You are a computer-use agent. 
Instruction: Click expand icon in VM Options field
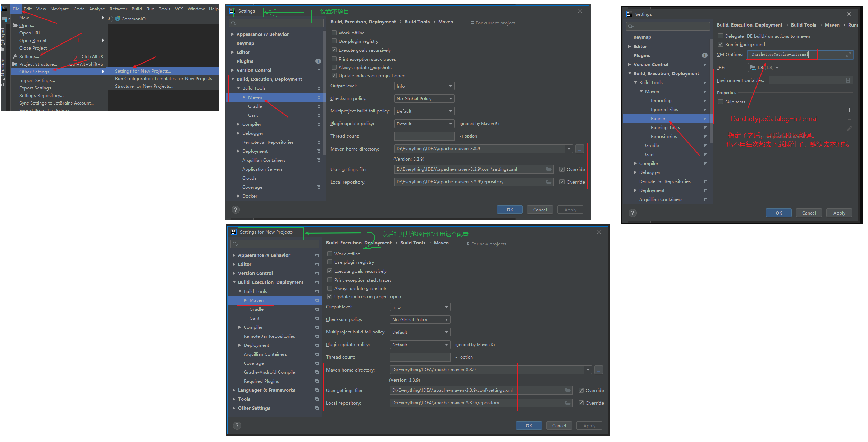coord(849,55)
